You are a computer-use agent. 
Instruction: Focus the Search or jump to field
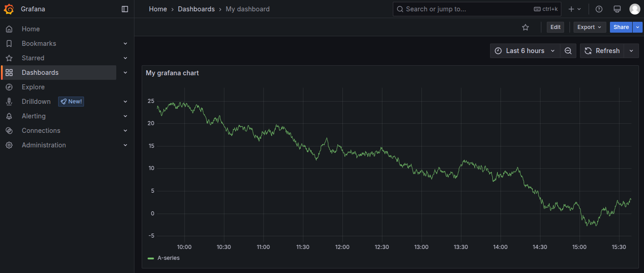pyautogui.click(x=477, y=9)
